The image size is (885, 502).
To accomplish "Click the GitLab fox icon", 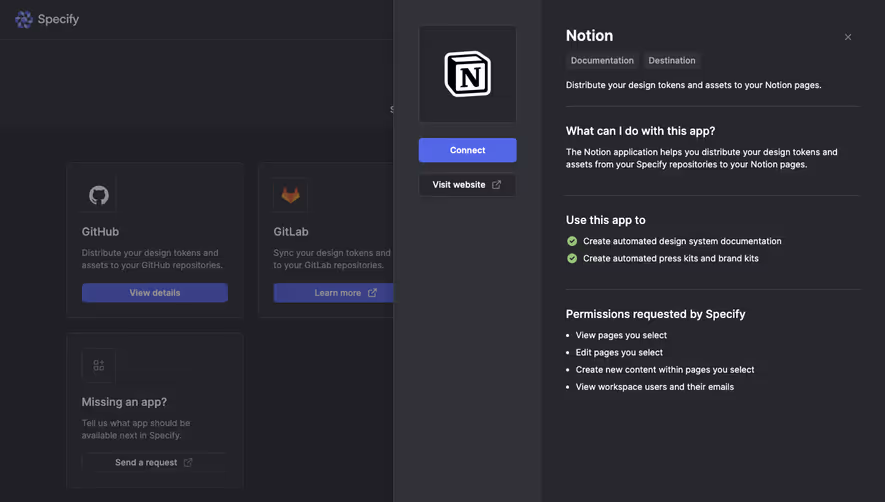I will (x=291, y=195).
